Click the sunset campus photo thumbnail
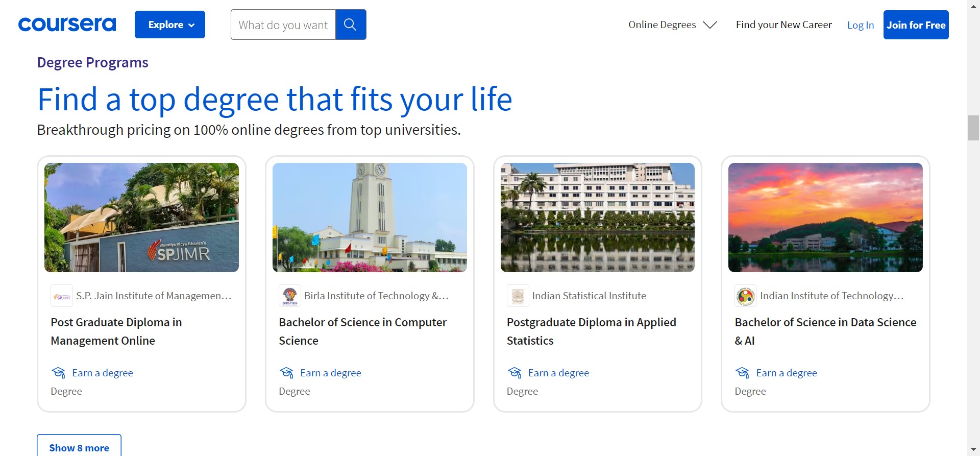The height and width of the screenshot is (456, 980). pos(825,218)
